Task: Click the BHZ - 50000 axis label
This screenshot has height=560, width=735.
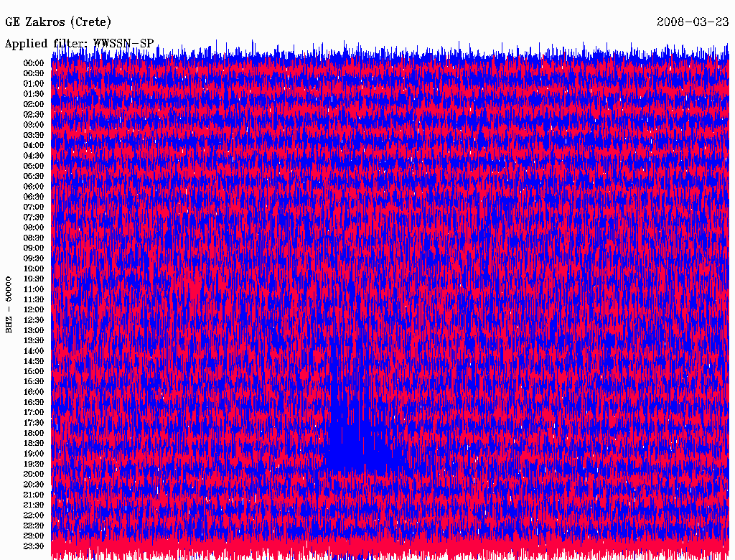Action: coord(9,304)
